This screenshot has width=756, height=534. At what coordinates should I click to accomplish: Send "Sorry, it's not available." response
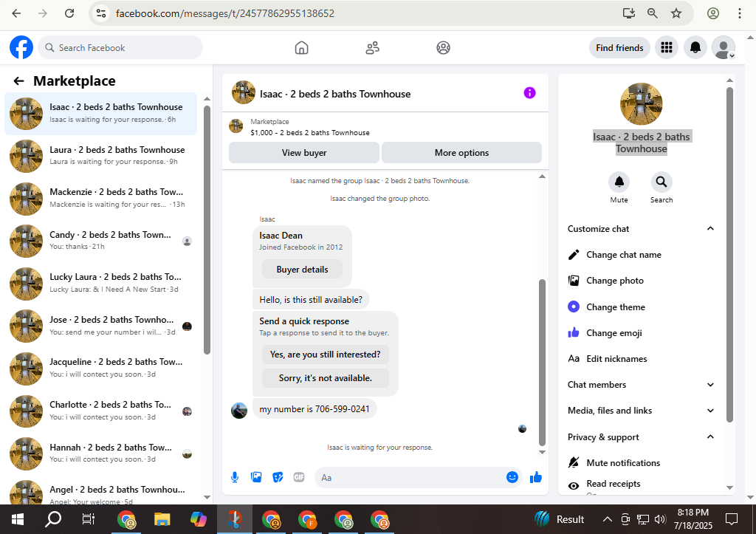326,378
